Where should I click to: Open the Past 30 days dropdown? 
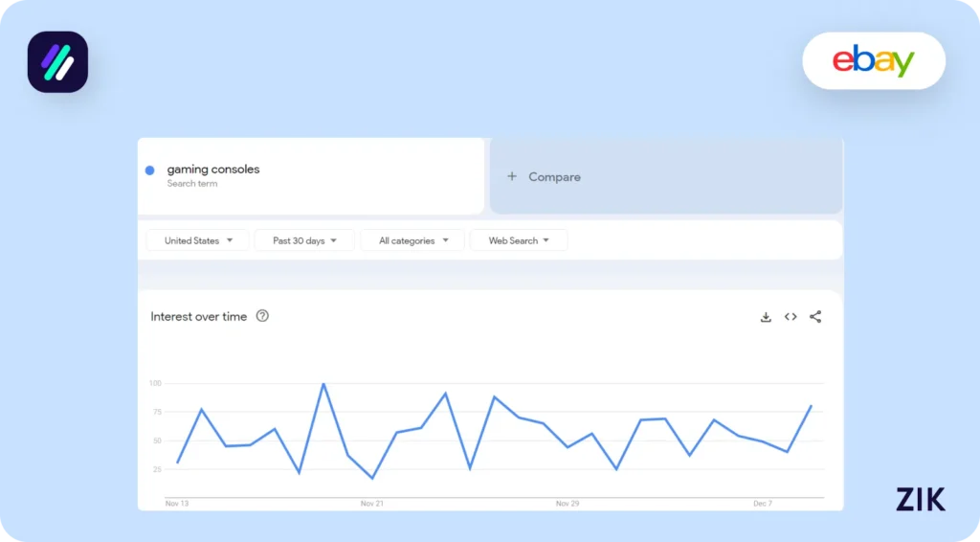pyautogui.click(x=304, y=240)
